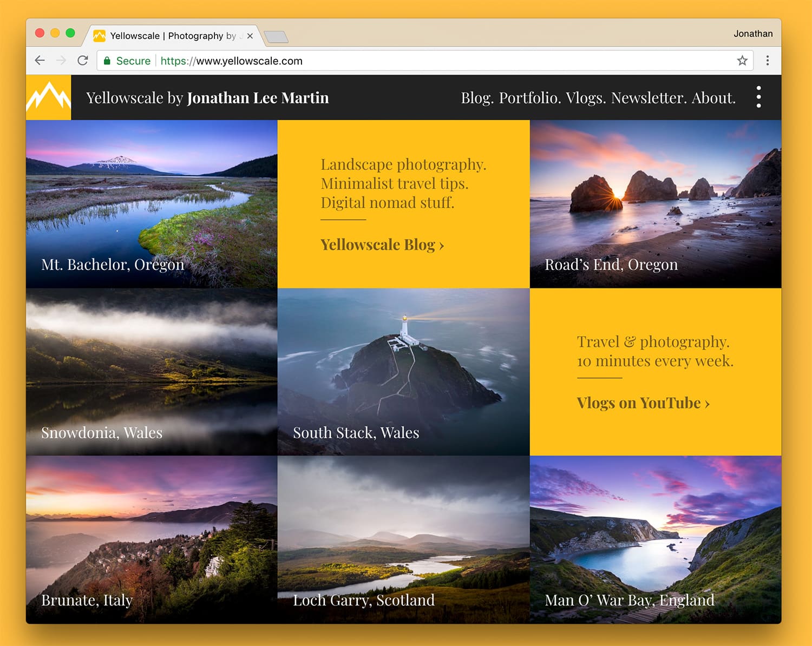Click the green Secure padlock icon
The height and width of the screenshot is (646, 812).
107,61
